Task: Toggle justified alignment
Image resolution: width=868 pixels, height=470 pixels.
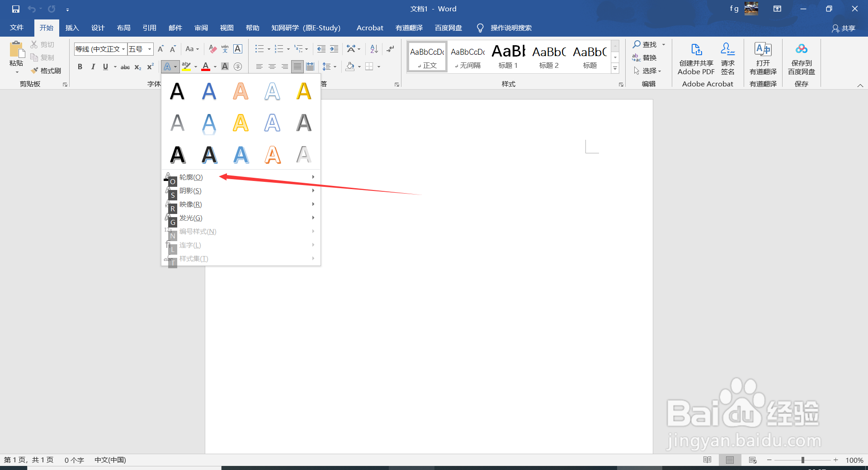Action: (x=297, y=66)
